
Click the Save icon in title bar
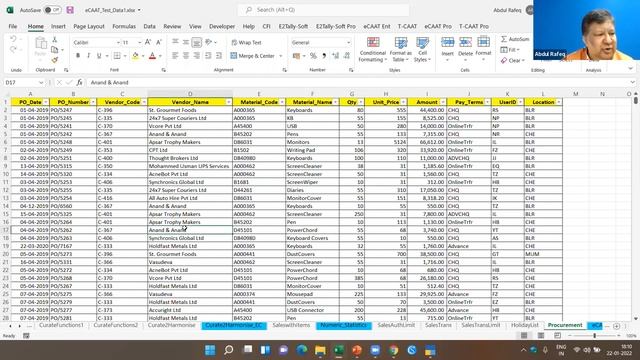click(70, 10)
